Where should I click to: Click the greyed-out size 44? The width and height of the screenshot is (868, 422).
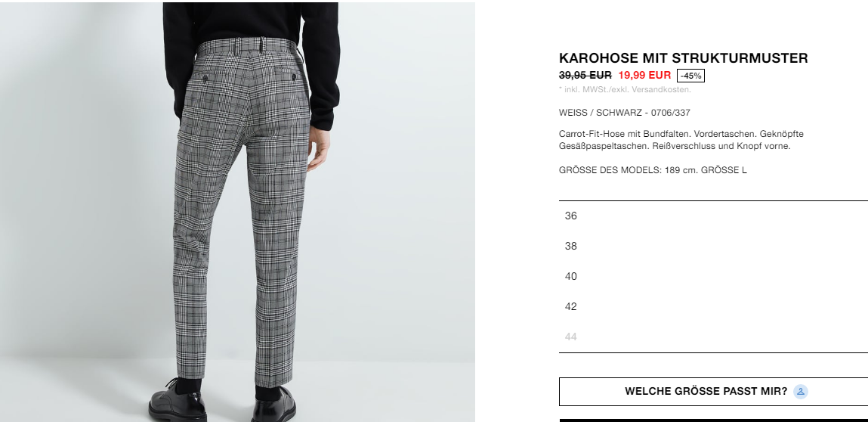(714, 337)
